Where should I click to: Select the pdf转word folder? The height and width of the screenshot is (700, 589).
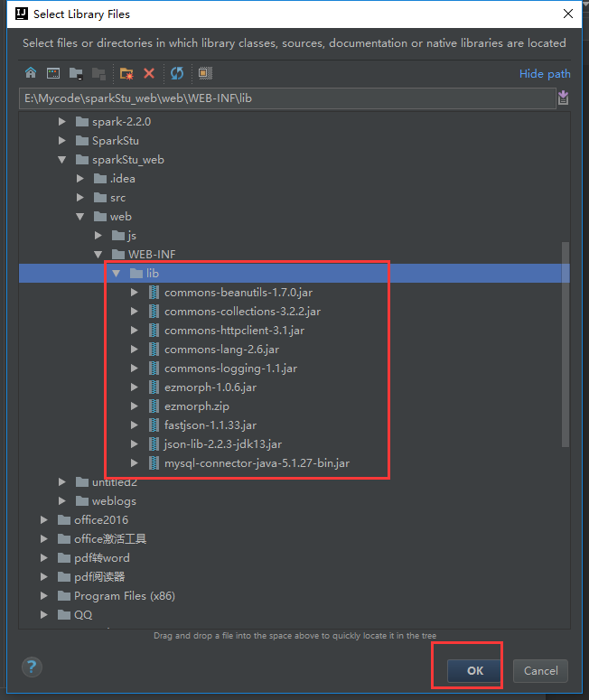coord(102,557)
